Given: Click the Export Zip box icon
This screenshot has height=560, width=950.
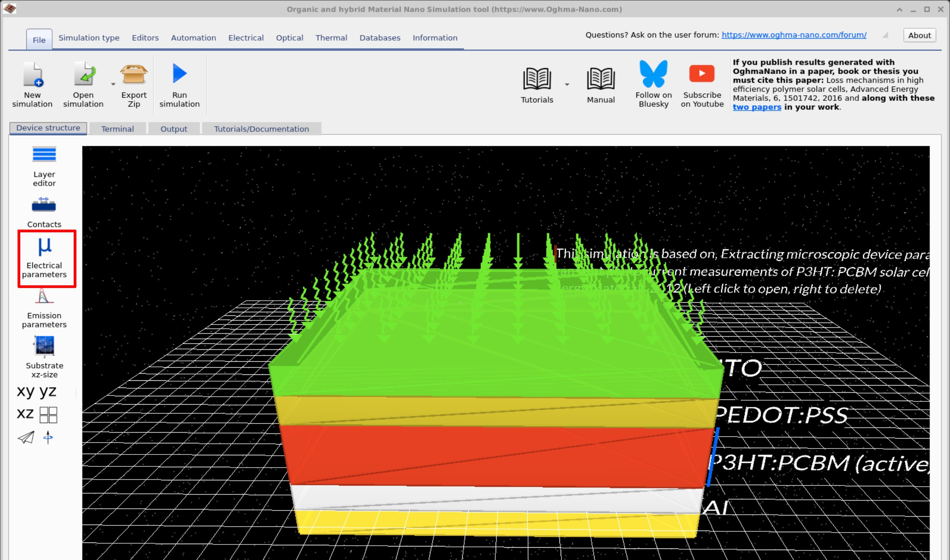Looking at the screenshot, I should [134, 74].
